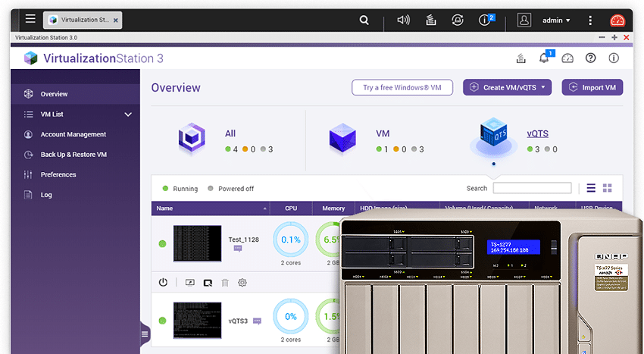The image size is (644, 354).
Task: Open the QTS main hamburger menu
Action: coord(30,19)
